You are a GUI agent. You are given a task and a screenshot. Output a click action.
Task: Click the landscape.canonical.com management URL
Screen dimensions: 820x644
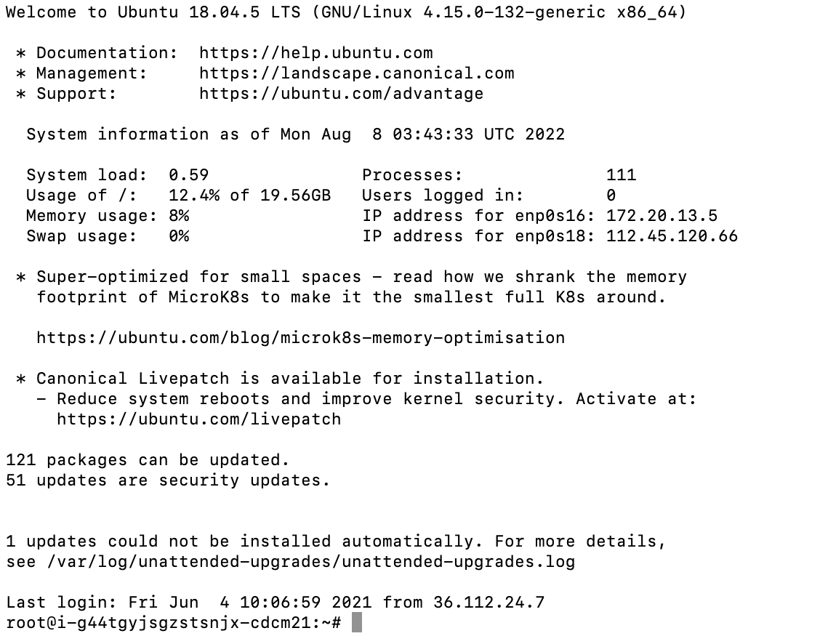pos(356,73)
